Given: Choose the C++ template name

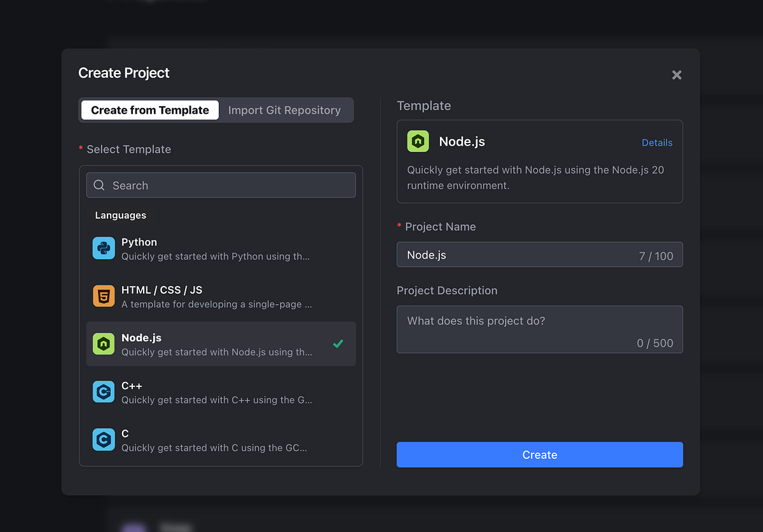Looking at the screenshot, I should tap(132, 386).
